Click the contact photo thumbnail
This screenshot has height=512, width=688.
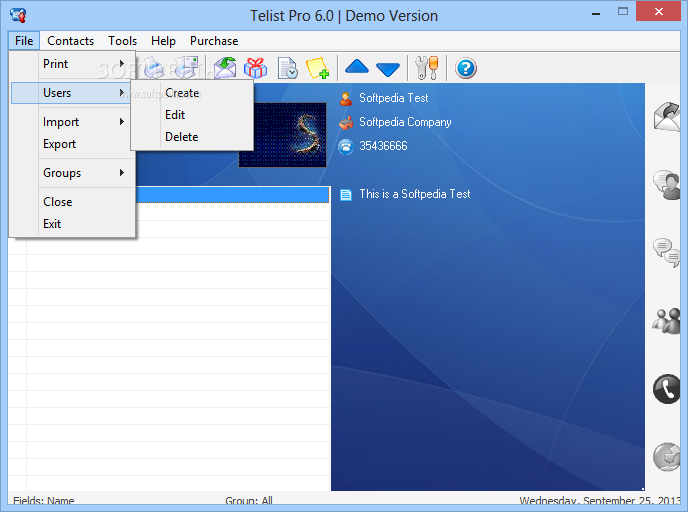pyautogui.click(x=290, y=135)
